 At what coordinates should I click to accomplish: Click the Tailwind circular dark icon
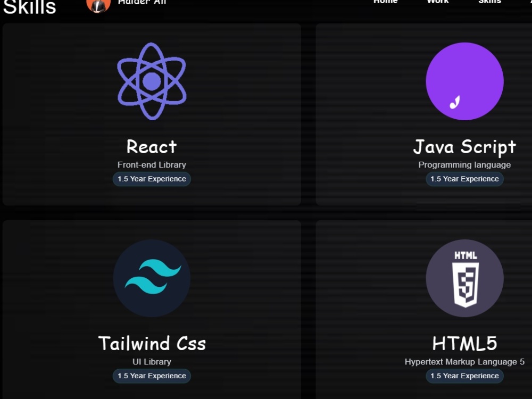(x=152, y=278)
